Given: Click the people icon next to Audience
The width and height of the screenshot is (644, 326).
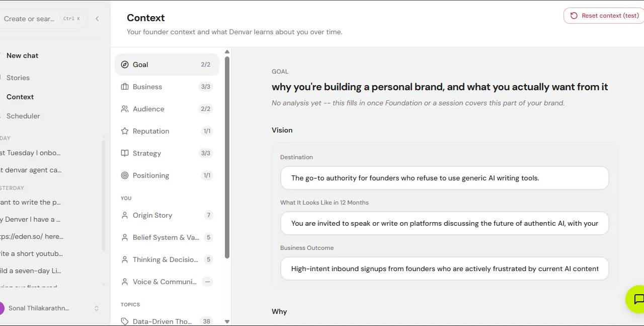Looking at the screenshot, I should [125, 109].
